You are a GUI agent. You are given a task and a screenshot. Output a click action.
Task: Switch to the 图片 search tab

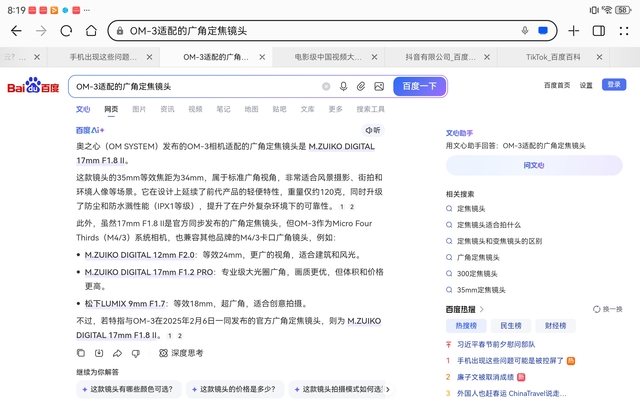coord(139,109)
